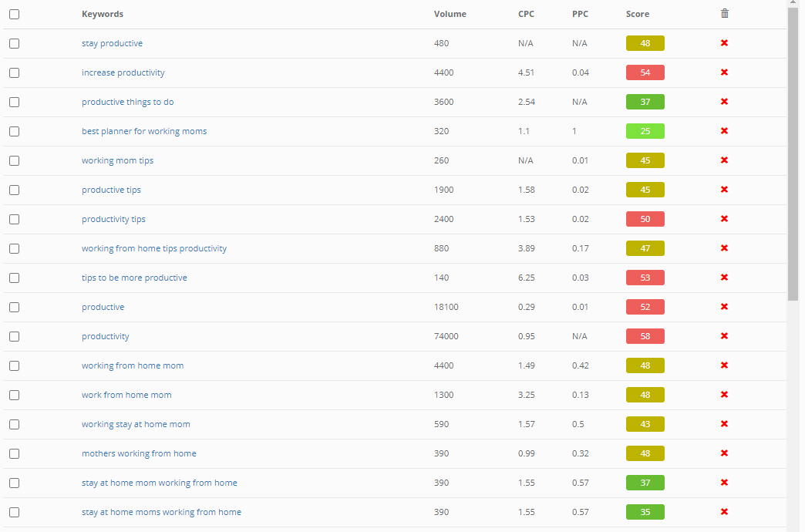
Task: Delete 'tips to be more productive' row
Action: pos(724,278)
